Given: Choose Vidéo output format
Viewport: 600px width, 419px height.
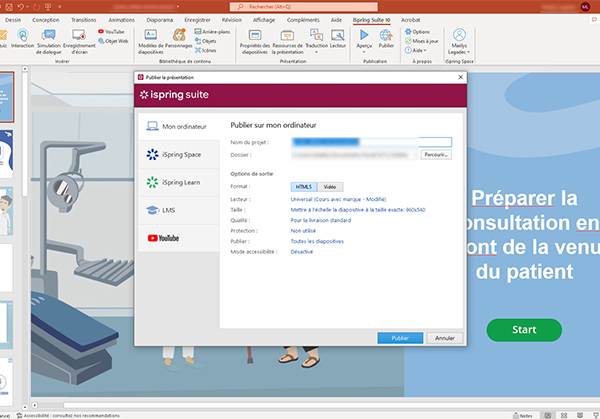Looking at the screenshot, I should point(330,187).
